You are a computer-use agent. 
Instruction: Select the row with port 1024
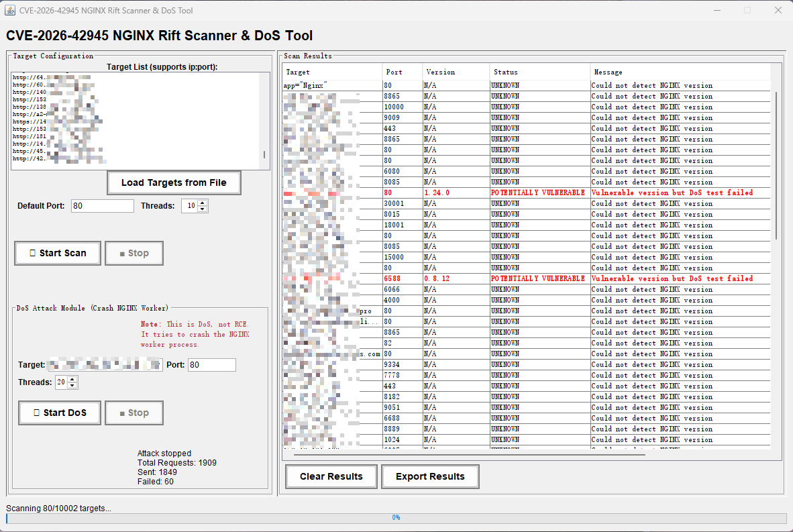pyautogui.click(x=526, y=439)
